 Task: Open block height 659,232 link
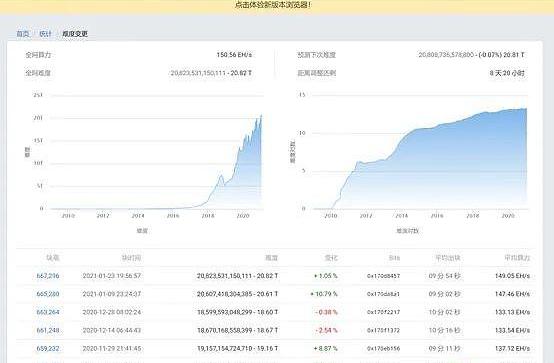(48, 349)
